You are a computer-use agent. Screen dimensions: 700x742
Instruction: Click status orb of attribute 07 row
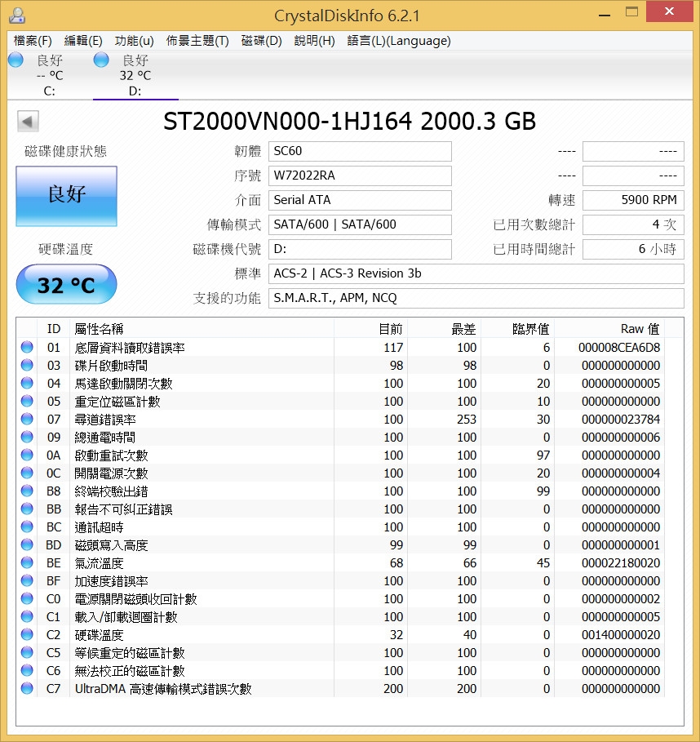(x=27, y=420)
